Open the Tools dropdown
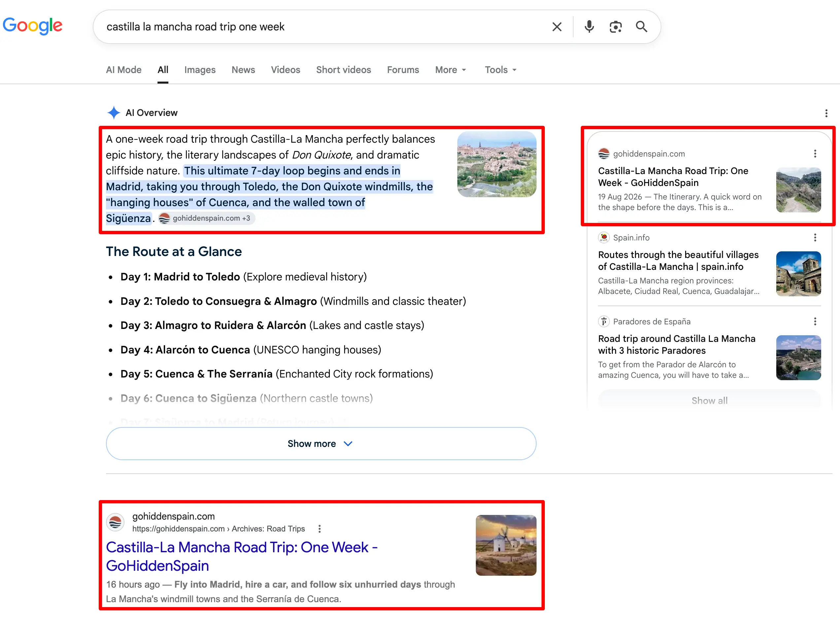Image resolution: width=840 pixels, height=617 pixels. tap(501, 70)
